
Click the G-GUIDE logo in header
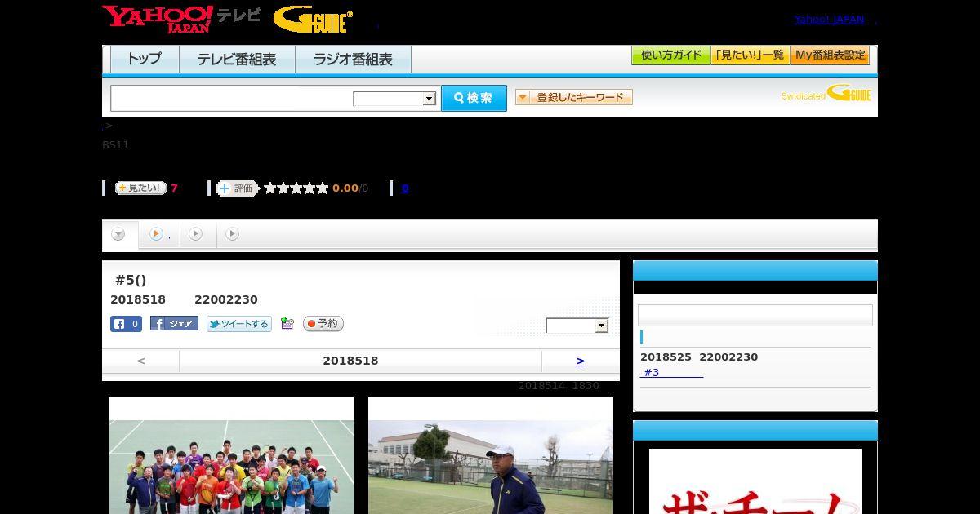pos(313,20)
